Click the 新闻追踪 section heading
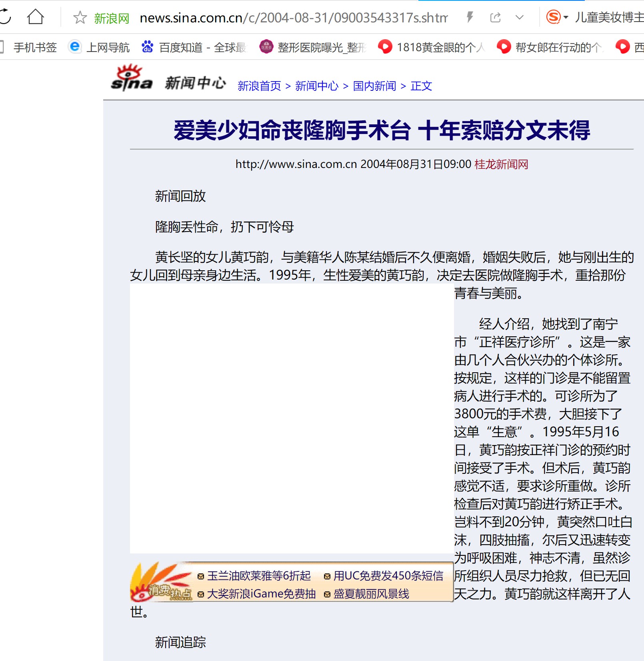This screenshot has width=644, height=661. point(180,642)
